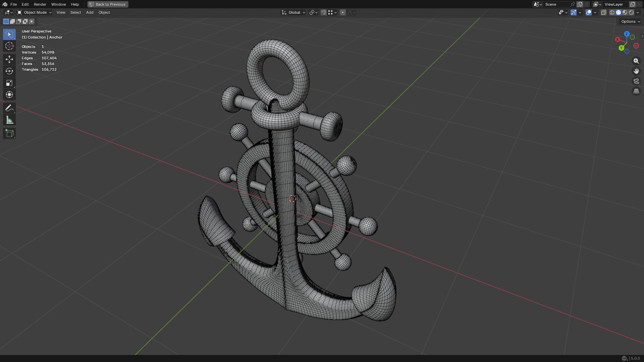Switch to Wireframe shading
The height and width of the screenshot is (362, 644).
(612, 12)
